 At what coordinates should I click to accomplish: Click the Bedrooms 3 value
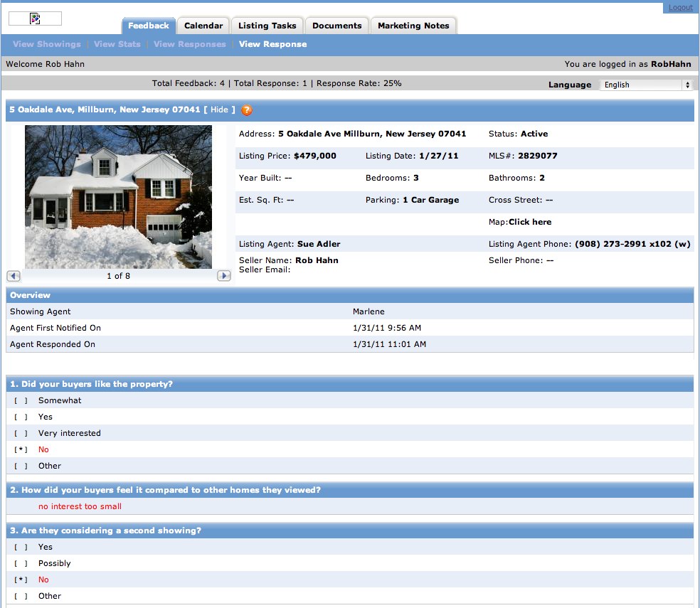click(415, 178)
